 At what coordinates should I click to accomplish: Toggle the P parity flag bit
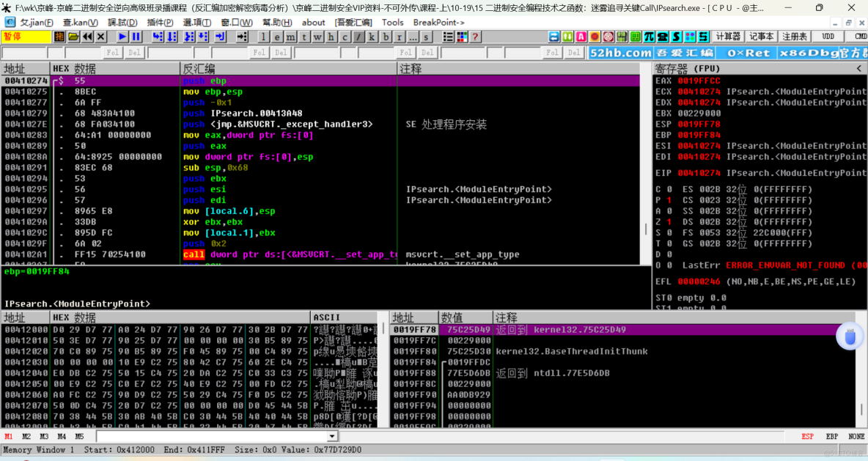tap(669, 200)
